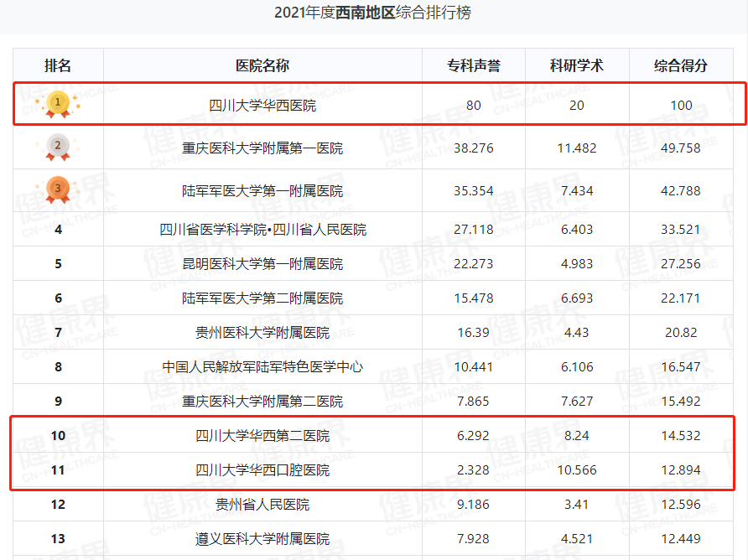Select hospital name 陆军军医大学第一附属医院
This screenshot has width=748, height=560.
(x=262, y=191)
